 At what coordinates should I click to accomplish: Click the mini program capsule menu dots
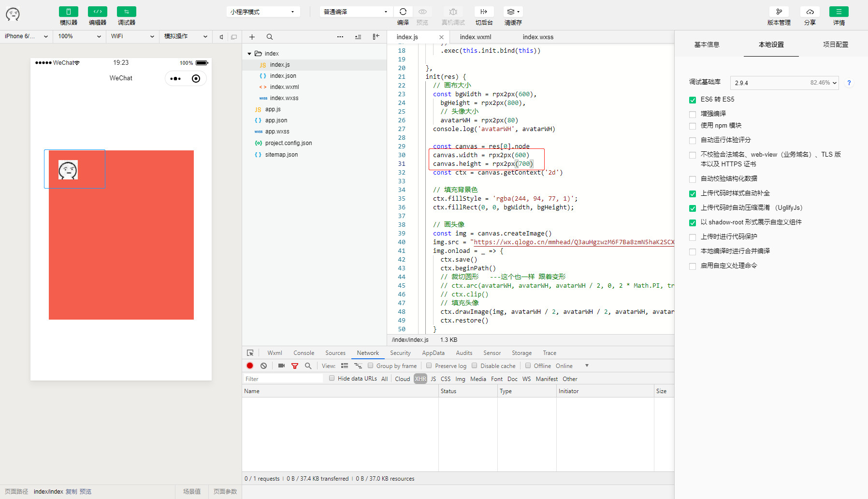[175, 78]
